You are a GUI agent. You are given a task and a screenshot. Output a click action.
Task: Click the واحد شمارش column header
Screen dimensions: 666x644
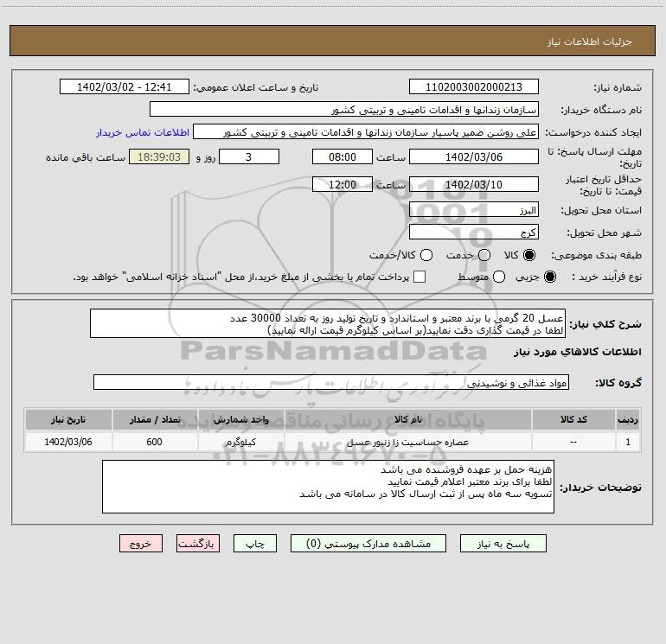click(240, 419)
